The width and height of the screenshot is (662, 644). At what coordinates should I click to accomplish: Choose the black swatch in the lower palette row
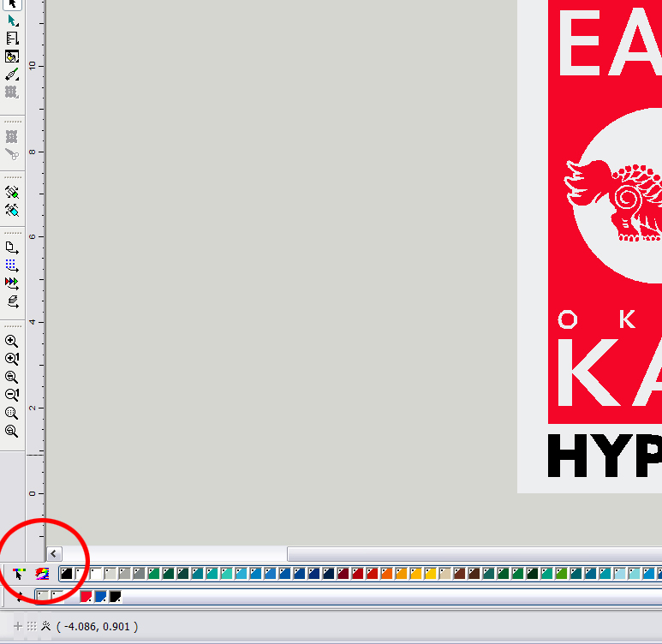[x=116, y=597]
